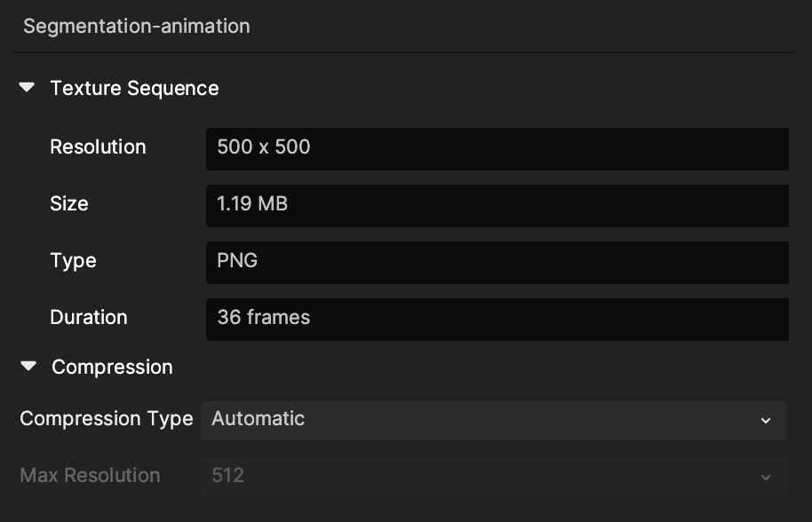Click the Segmentation-animation title

click(x=137, y=26)
